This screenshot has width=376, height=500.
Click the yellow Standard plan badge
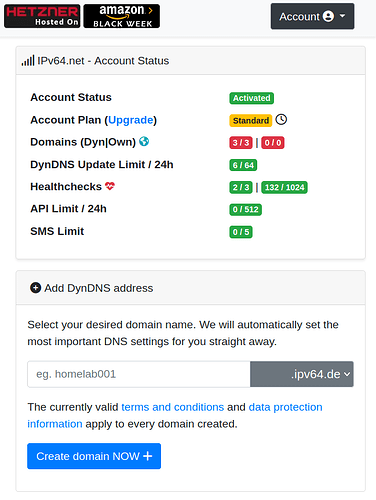tap(251, 120)
